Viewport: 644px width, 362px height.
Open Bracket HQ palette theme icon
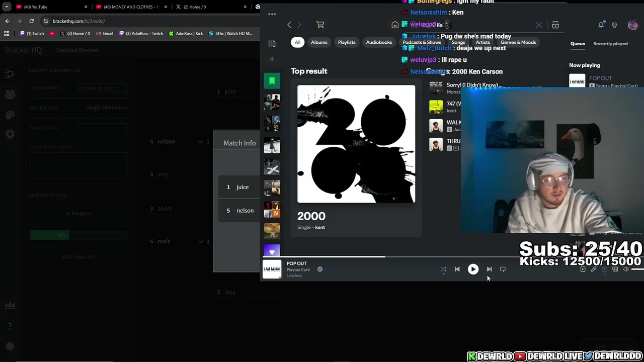(10, 115)
